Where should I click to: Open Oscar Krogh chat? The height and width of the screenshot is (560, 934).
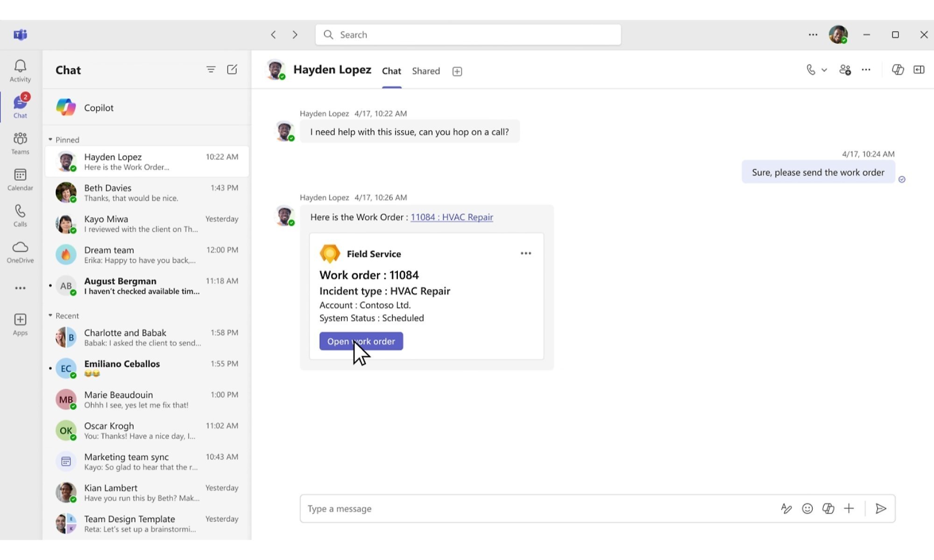point(147,430)
